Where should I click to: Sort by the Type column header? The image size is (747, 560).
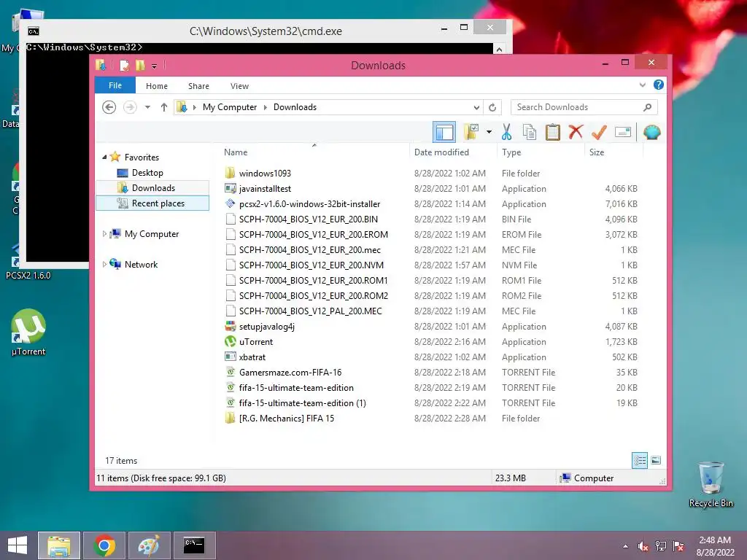click(511, 152)
